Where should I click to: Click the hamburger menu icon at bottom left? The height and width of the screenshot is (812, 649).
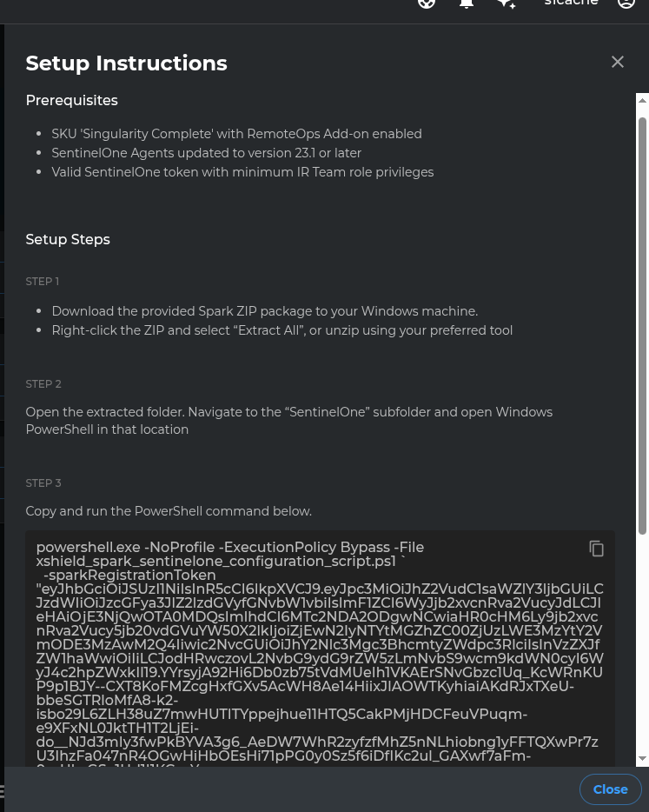[x=4, y=792]
